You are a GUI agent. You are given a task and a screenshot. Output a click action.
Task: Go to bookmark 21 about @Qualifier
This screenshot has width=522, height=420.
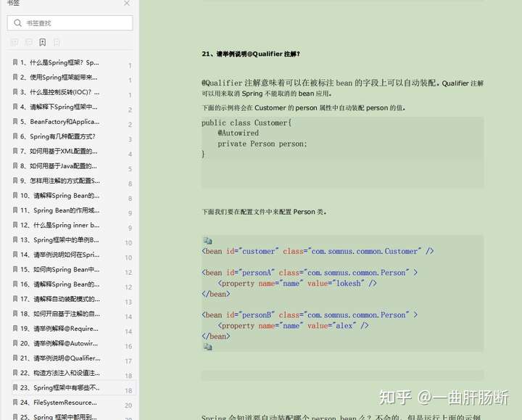[x=60, y=358]
